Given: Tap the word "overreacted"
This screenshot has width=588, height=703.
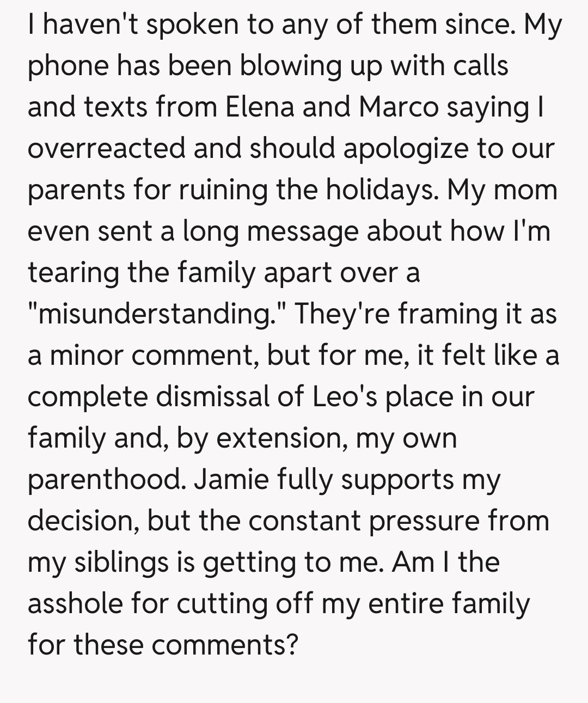Looking at the screenshot, I should tap(107, 148).
